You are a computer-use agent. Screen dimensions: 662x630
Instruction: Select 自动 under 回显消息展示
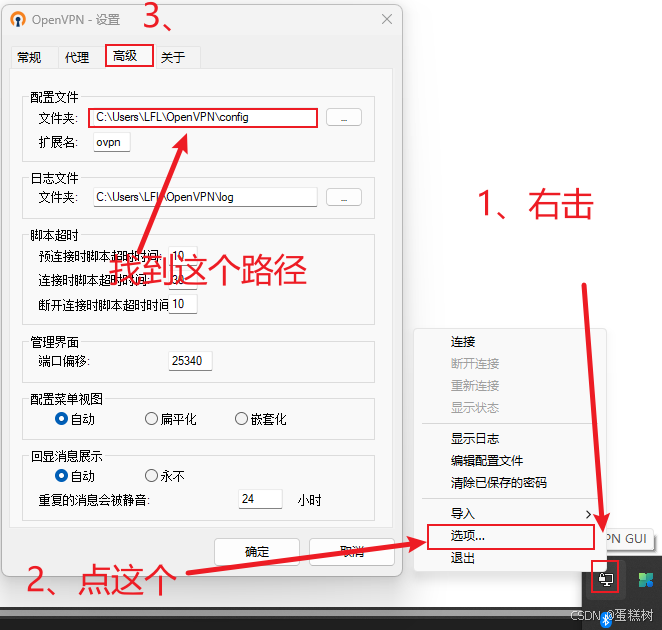(x=74, y=476)
